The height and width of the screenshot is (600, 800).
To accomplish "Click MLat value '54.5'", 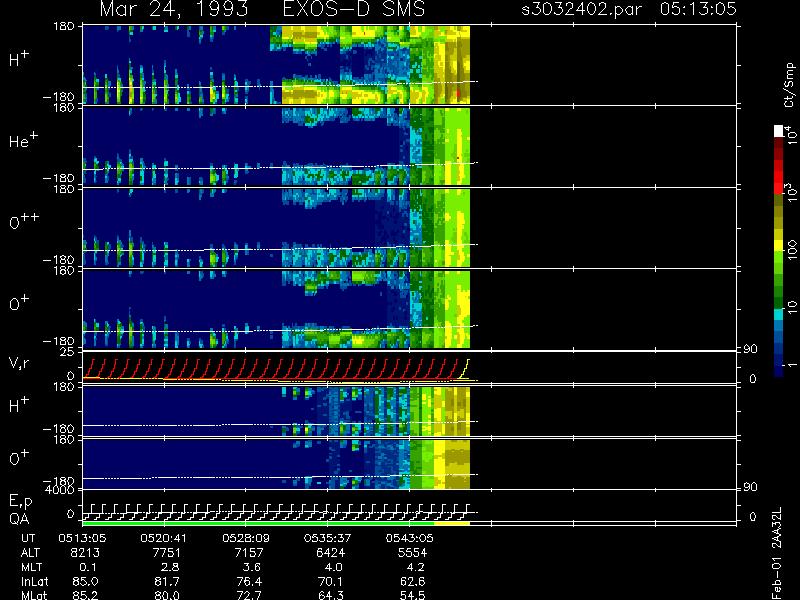I will [412, 595].
